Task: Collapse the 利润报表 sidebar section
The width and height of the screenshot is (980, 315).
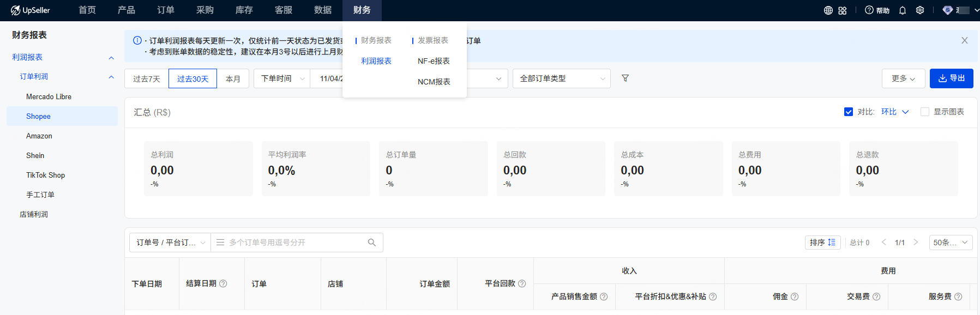Action: click(111, 58)
